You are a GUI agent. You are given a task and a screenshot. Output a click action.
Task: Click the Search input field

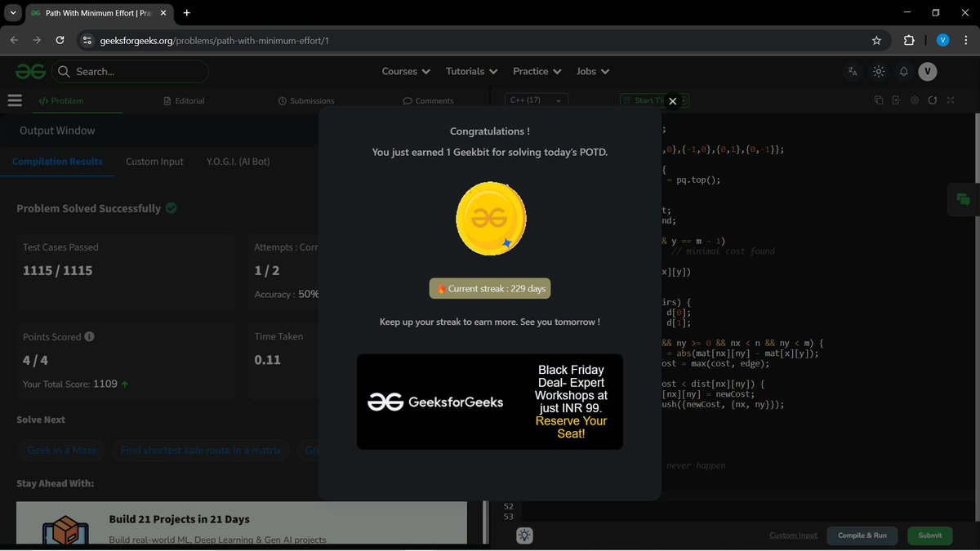[x=131, y=71]
